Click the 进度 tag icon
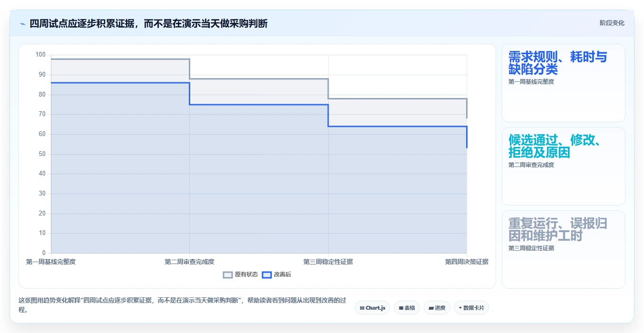This screenshot has height=333, width=644. (x=431, y=308)
